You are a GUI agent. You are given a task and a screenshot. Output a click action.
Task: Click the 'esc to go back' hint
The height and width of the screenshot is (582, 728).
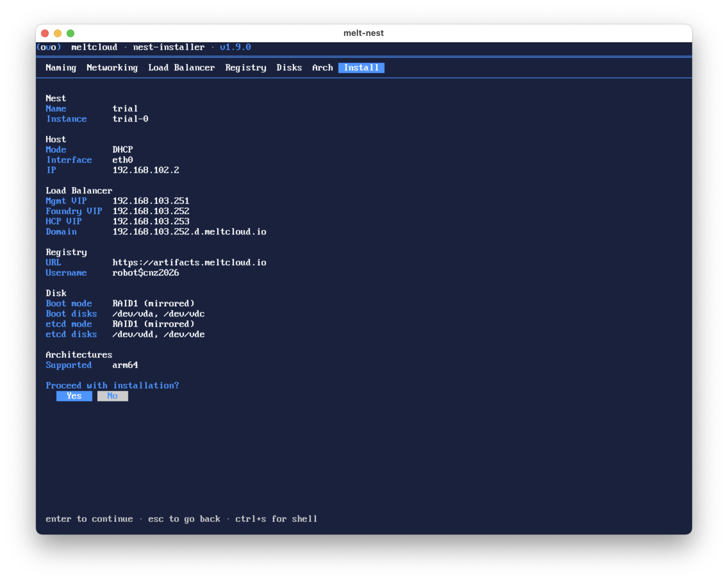184,519
